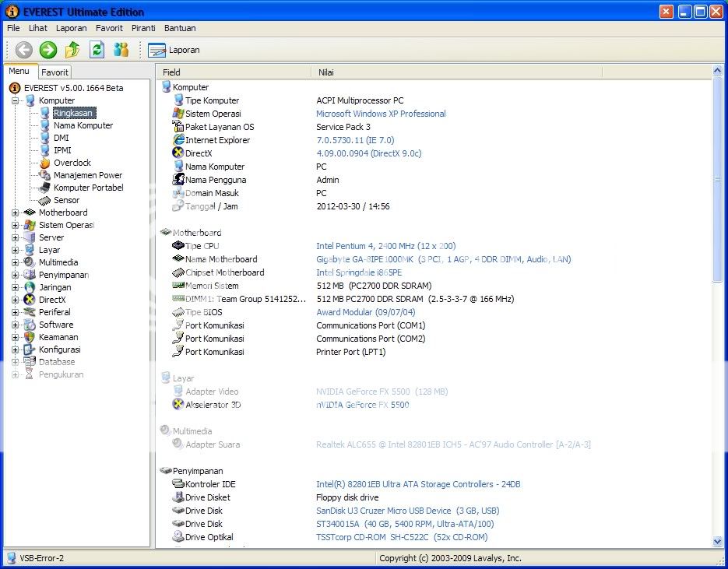Expand the Motherboard tree node
Screen dimensions: 728x569
[x=15, y=212]
